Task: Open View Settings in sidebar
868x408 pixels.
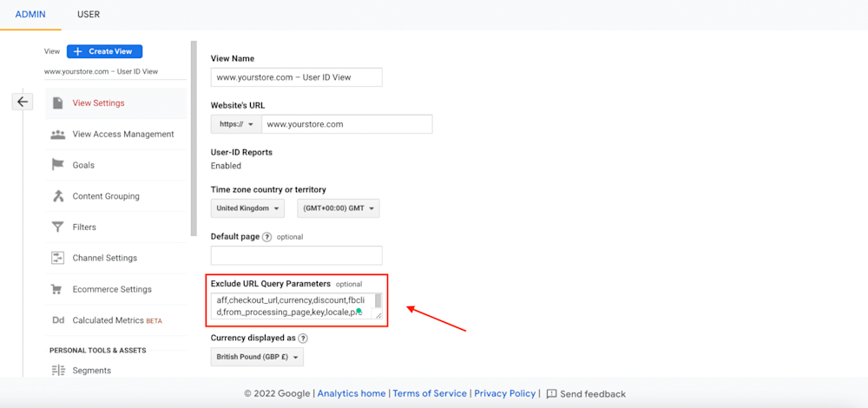Action: click(x=115, y=103)
